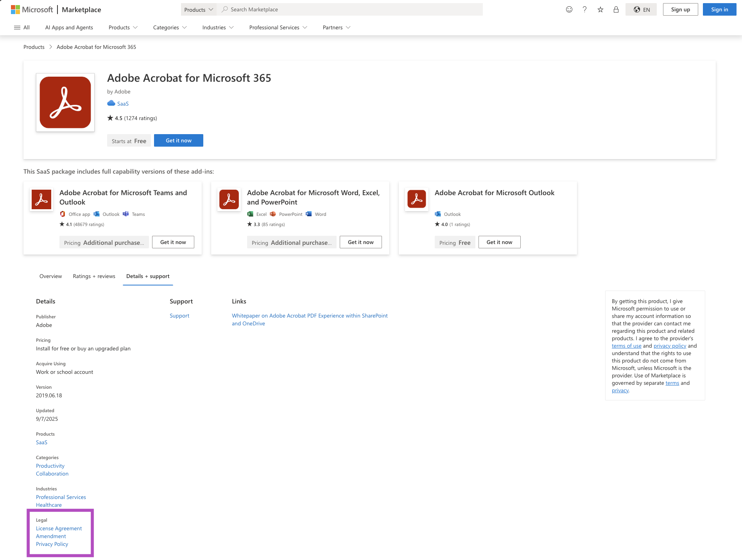This screenshot has width=742, height=560.
Task: Click Microsoft Outlook add-in Acrobat icon
Action: click(417, 199)
